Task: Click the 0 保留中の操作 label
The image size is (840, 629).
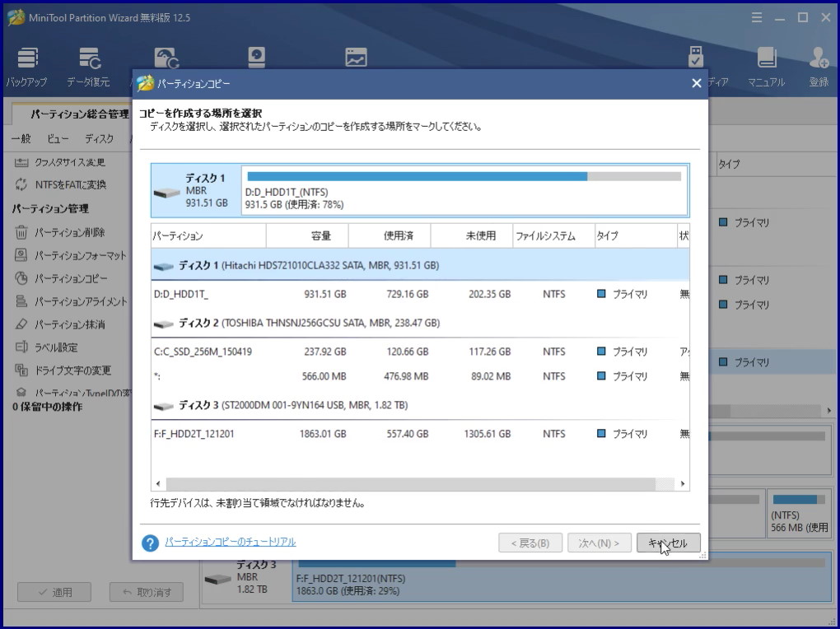Action: [48, 408]
